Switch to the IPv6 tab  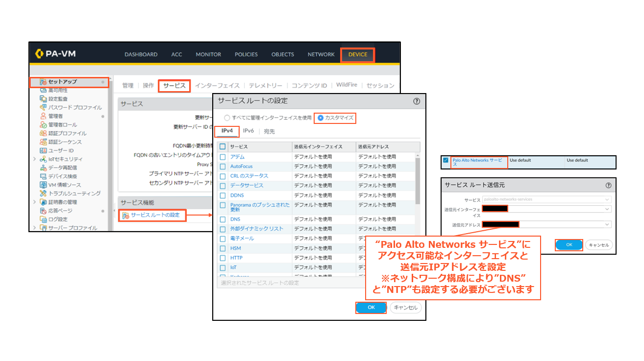pyautogui.click(x=248, y=131)
